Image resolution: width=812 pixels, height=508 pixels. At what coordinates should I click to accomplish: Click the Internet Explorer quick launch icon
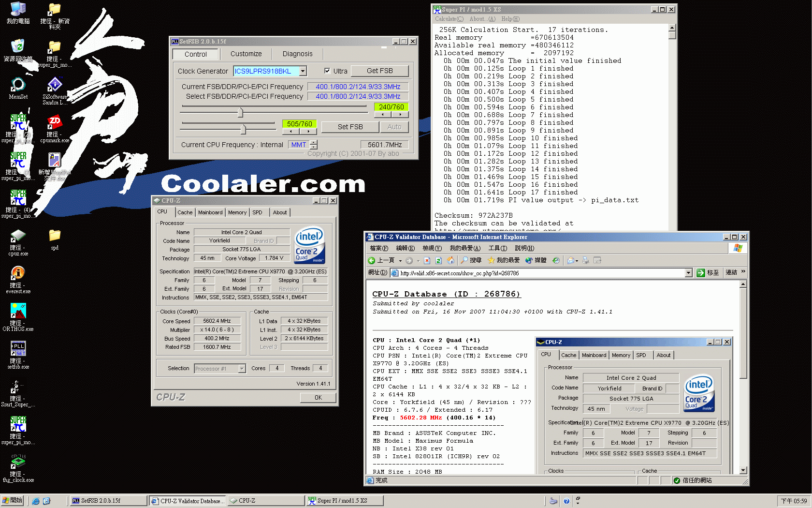click(x=35, y=501)
